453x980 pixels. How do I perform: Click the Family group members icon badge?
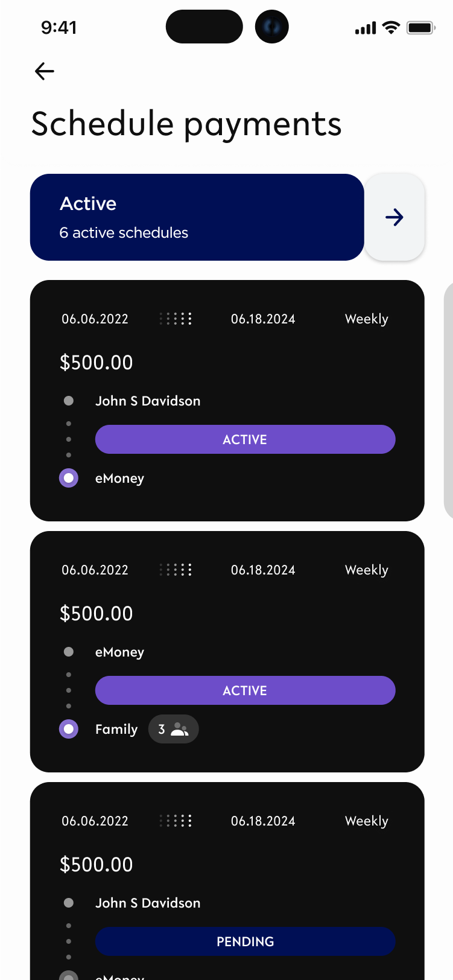[174, 729]
